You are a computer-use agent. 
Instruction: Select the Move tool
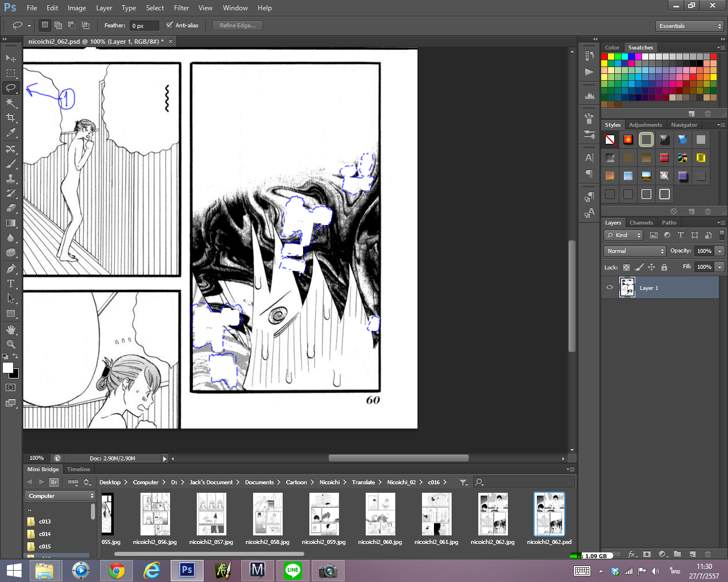11,58
